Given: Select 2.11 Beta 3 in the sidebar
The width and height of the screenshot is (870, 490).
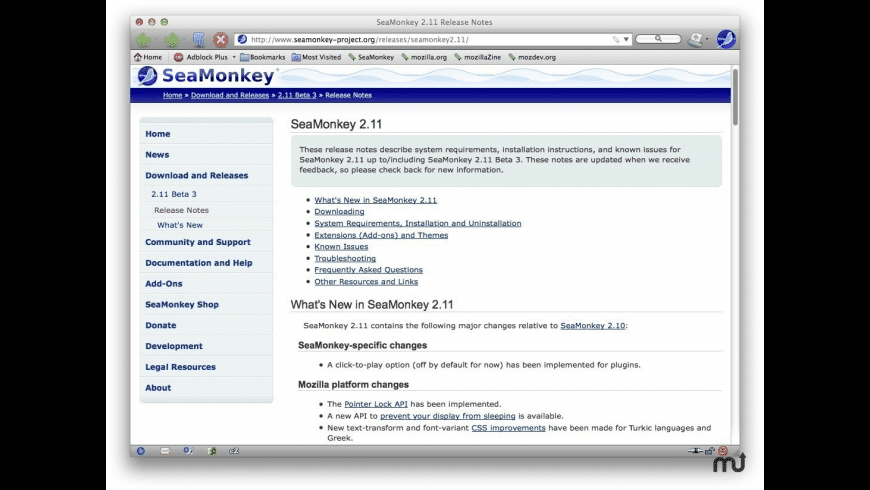Looking at the screenshot, I should (x=174, y=194).
